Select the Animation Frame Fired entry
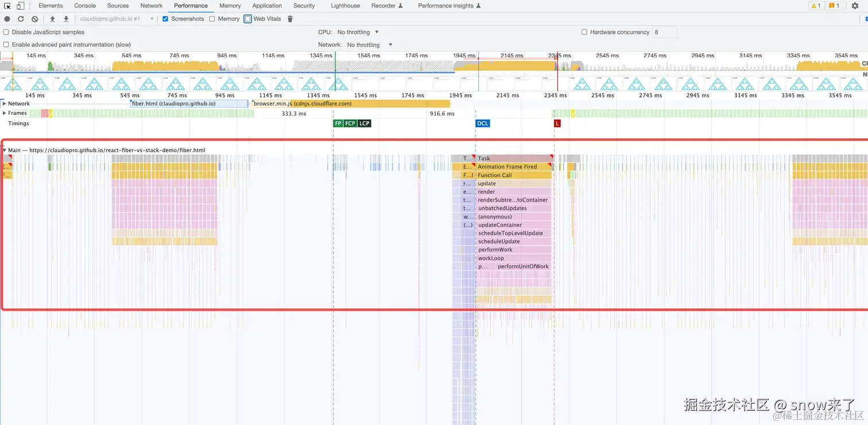868x425 pixels. coord(514,167)
